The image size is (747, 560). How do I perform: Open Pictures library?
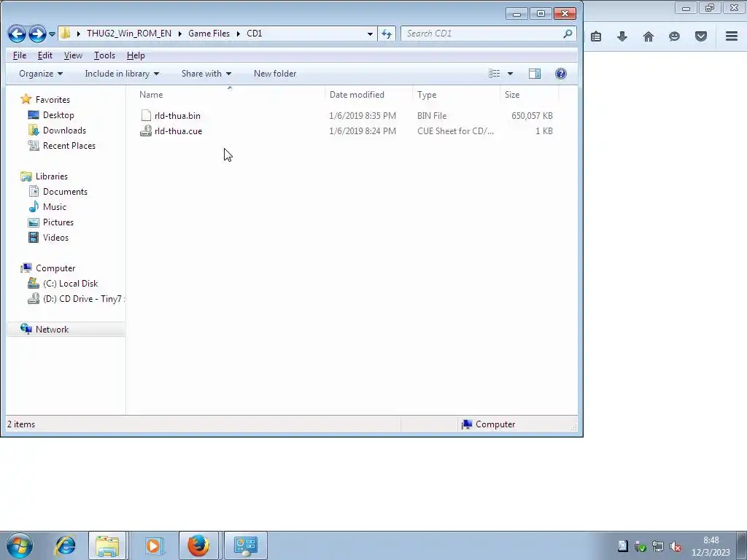point(58,222)
